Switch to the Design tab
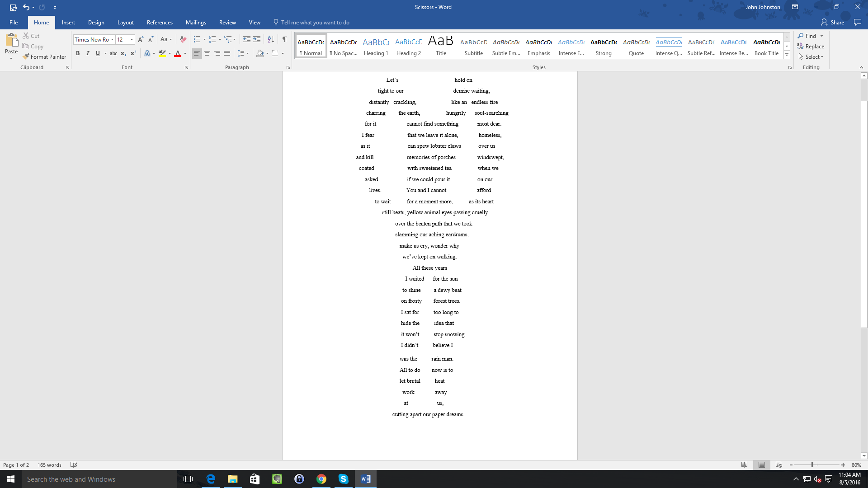 [96, 22]
